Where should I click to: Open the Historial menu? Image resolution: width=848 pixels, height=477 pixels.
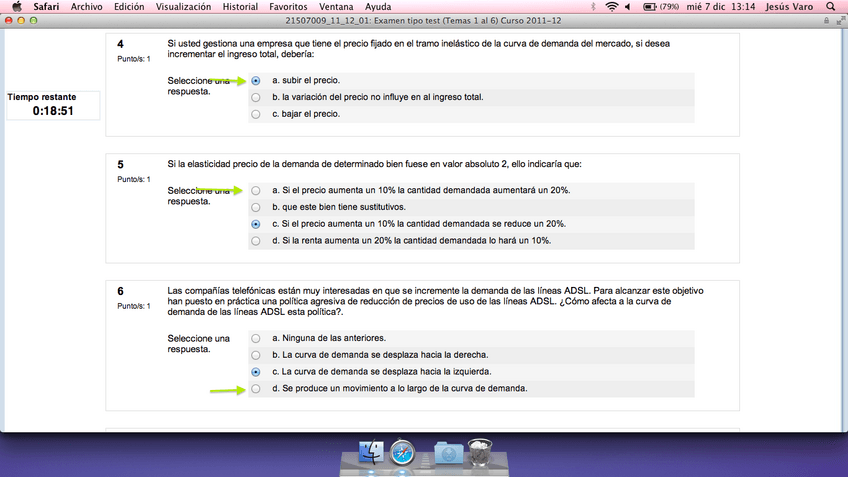point(240,7)
